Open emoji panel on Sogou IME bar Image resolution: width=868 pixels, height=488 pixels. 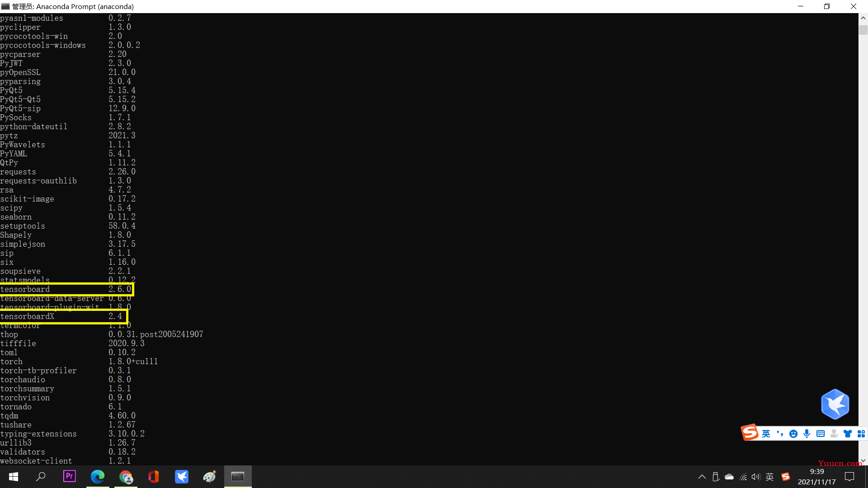pyautogui.click(x=793, y=434)
